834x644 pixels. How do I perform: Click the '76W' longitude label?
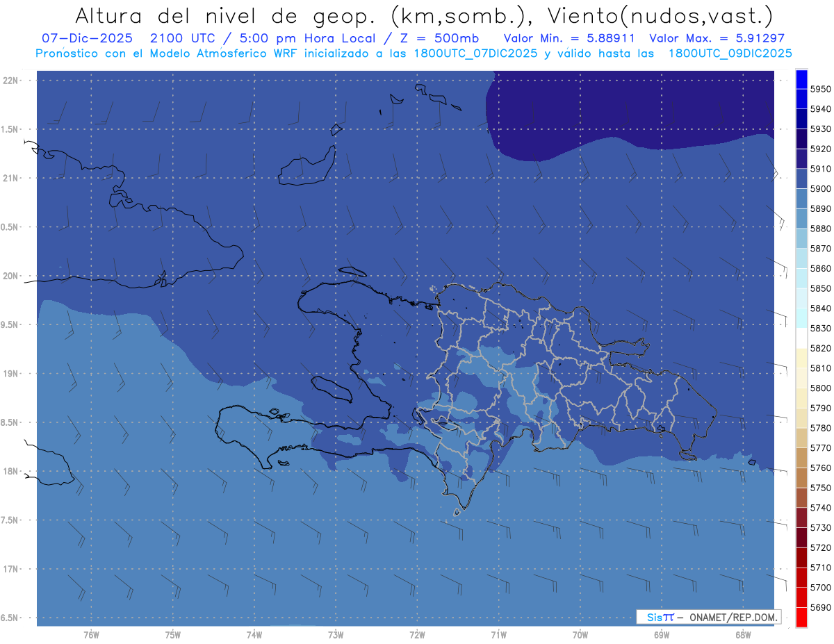tap(91, 635)
